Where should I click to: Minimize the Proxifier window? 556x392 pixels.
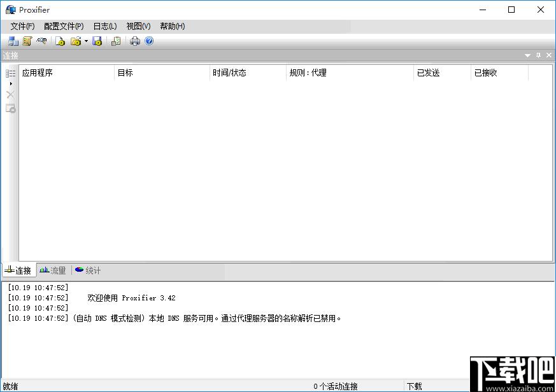pos(483,10)
